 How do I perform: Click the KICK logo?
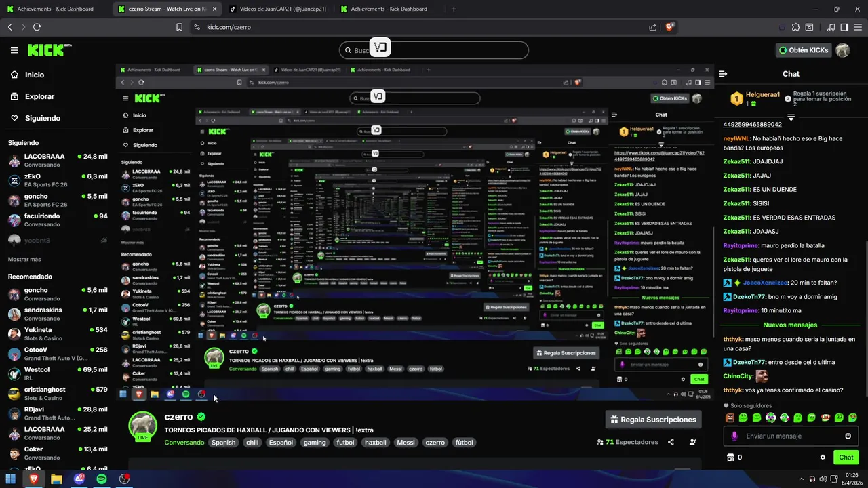(x=49, y=50)
